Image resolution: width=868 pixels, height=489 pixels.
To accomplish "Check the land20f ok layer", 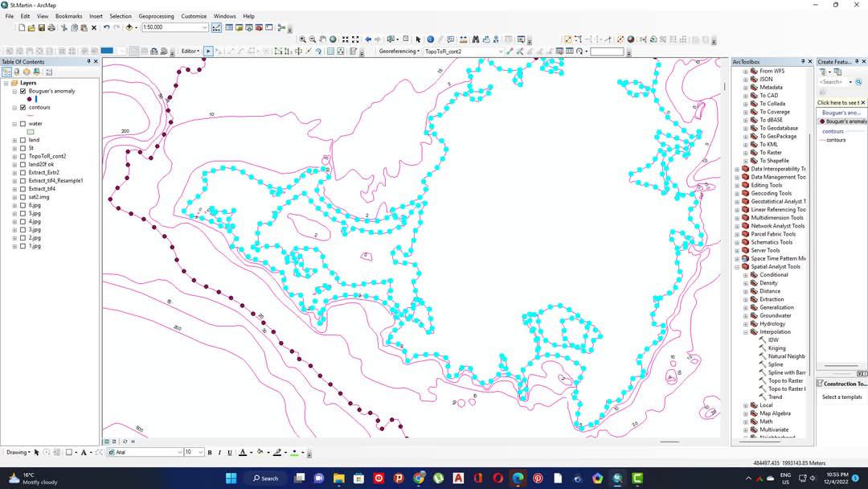I will (x=23, y=165).
